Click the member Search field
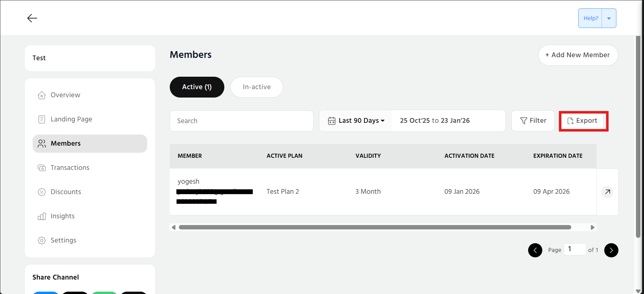Image resolution: width=644 pixels, height=294 pixels. click(241, 121)
